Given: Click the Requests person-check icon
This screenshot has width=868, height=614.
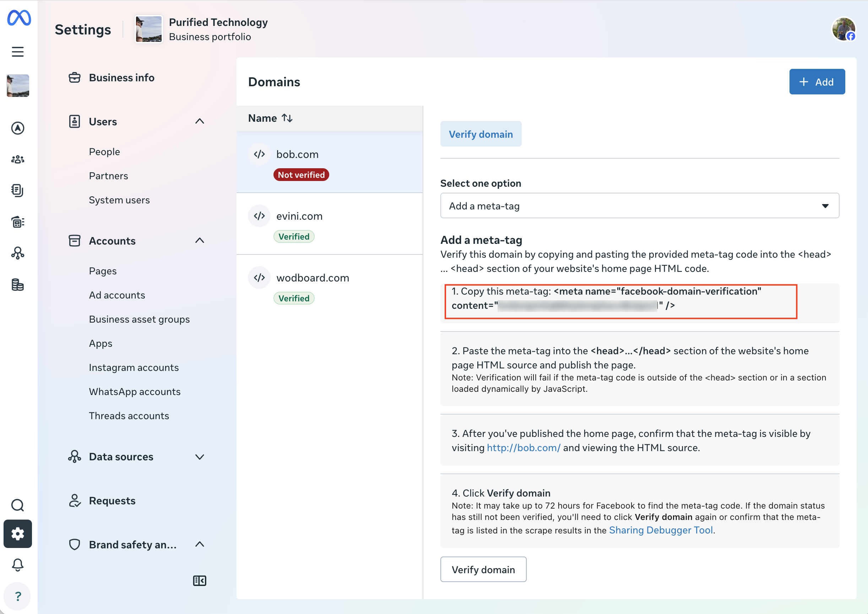Looking at the screenshot, I should tap(75, 500).
